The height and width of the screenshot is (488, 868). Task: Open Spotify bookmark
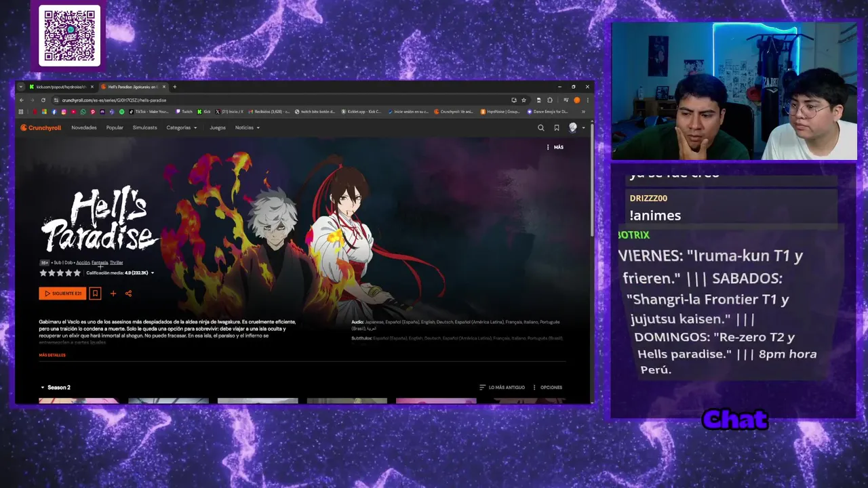[122, 112]
